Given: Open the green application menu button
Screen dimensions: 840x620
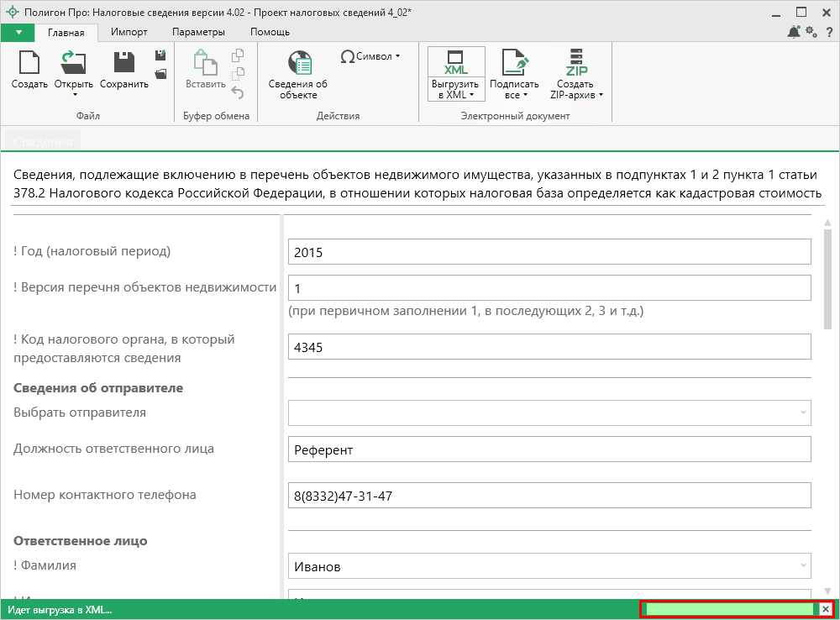Looking at the screenshot, I should pyautogui.click(x=18, y=32).
